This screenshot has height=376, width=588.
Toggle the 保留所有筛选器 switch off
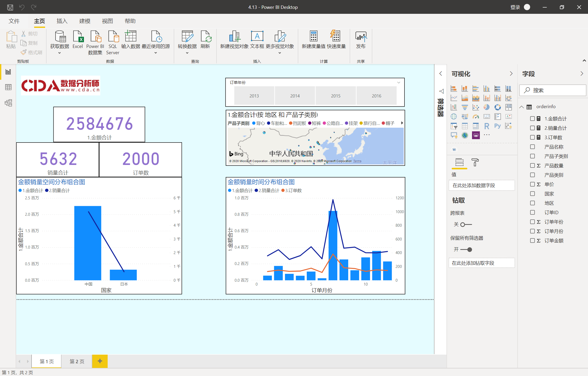(x=466, y=249)
